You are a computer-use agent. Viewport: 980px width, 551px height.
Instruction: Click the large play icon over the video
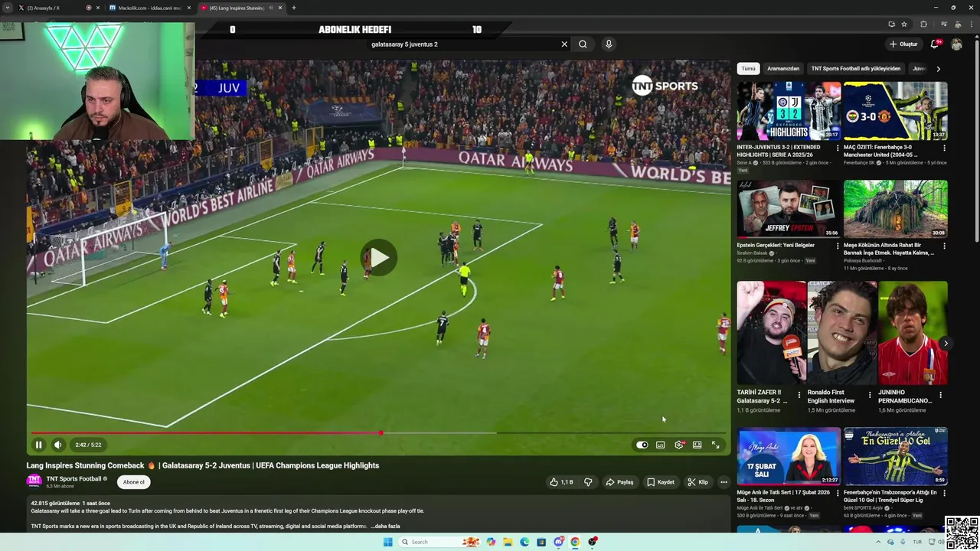pyautogui.click(x=379, y=258)
